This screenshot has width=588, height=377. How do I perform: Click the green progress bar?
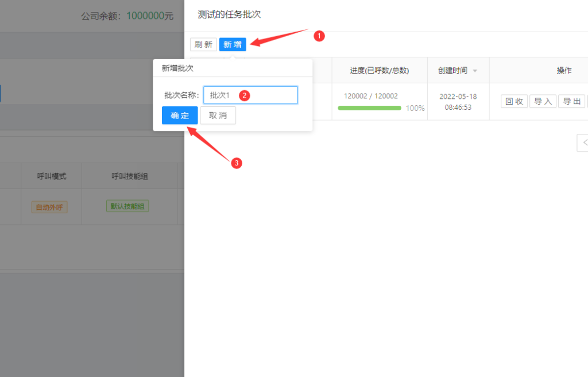[x=369, y=108]
